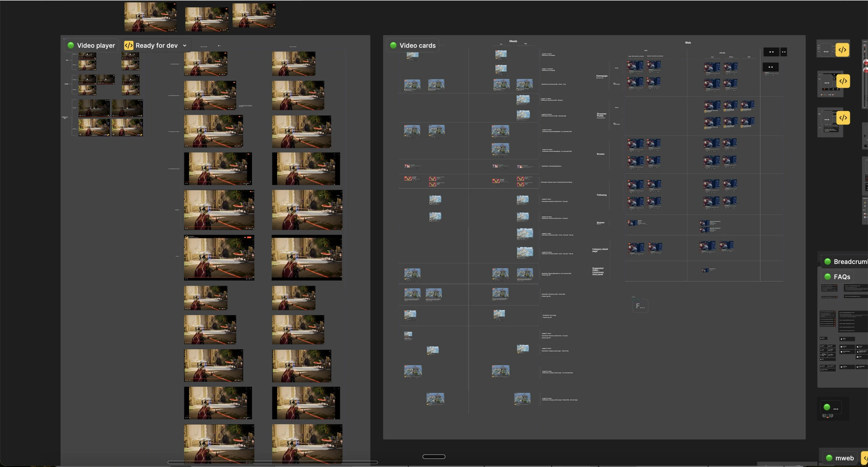The height and width of the screenshot is (467, 868).
Task: Select the "Streamer Profile" row label
Action: (x=601, y=114)
